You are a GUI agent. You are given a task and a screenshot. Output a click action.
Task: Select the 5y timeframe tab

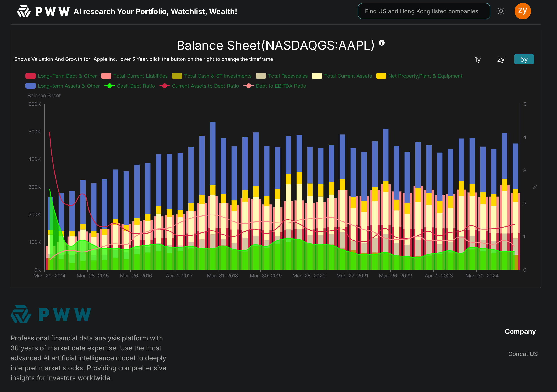[524, 59]
